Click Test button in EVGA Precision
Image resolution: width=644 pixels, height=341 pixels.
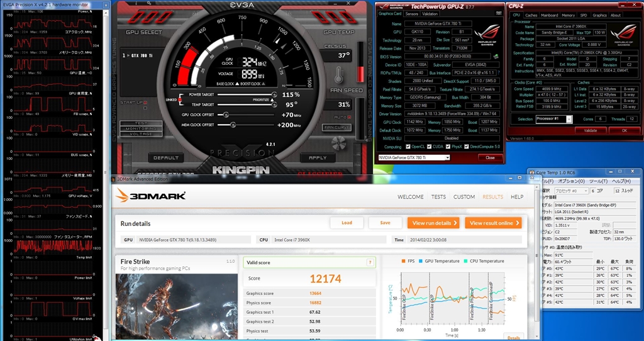(141, 123)
